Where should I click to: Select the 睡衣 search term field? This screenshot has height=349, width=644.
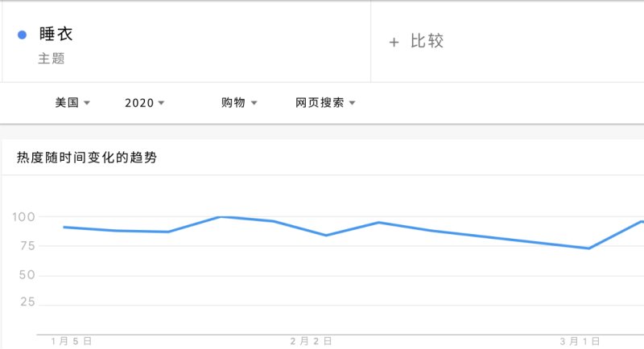pyautogui.click(x=56, y=35)
